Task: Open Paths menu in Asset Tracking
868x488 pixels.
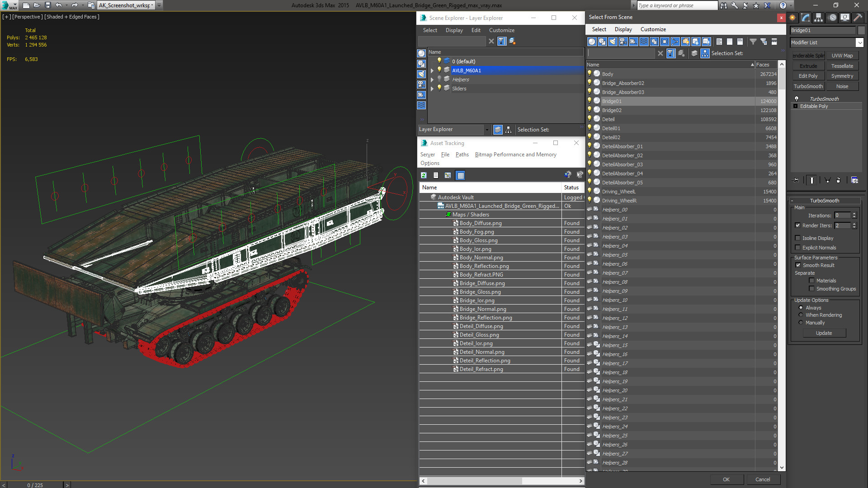Action: click(462, 155)
